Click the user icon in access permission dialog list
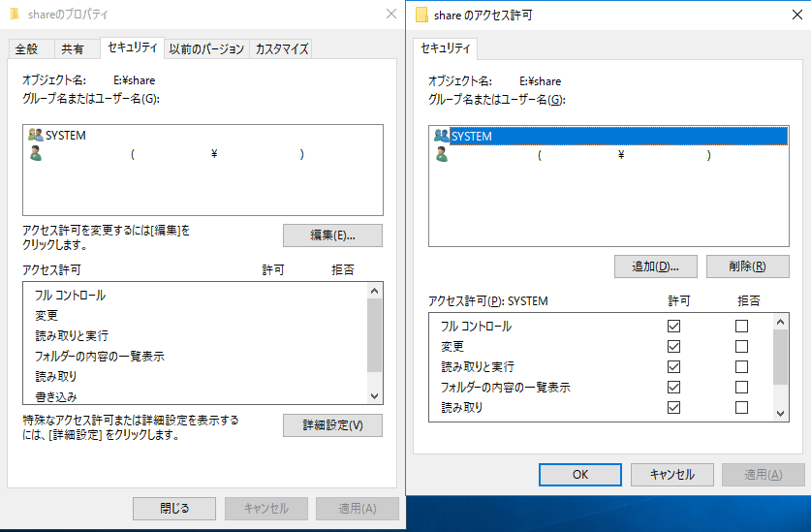 [x=442, y=155]
